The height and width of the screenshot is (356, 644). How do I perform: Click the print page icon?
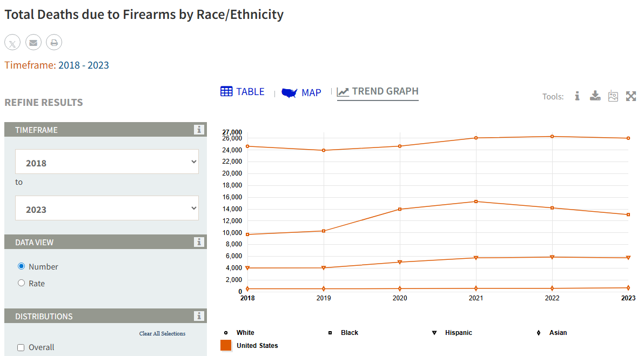click(x=54, y=42)
